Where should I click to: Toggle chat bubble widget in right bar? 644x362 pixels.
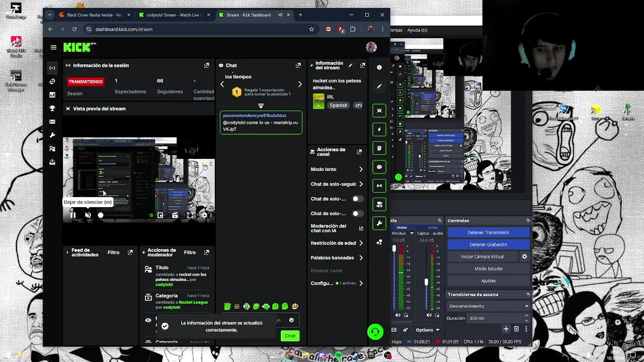[x=379, y=167]
